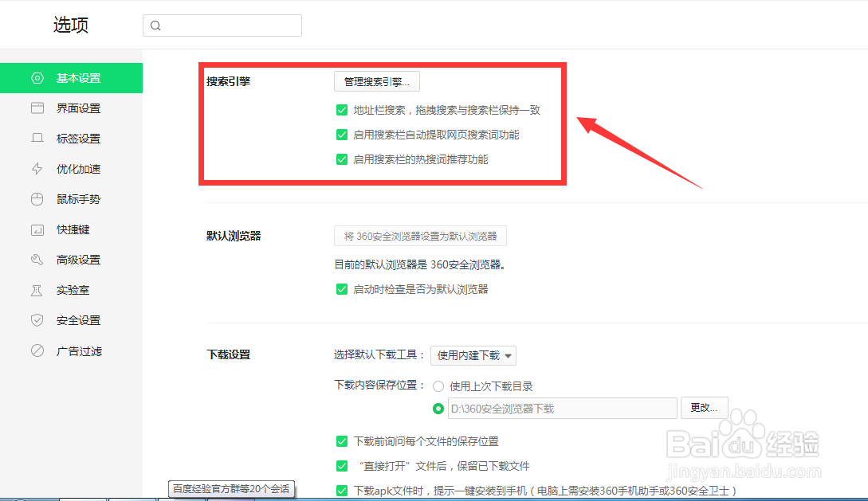Viewport: 868px width, 501px height.
Task: Toggle “直接打开”文件后，保留已下载文件 checkbox
Action: (x=342, y=466)
